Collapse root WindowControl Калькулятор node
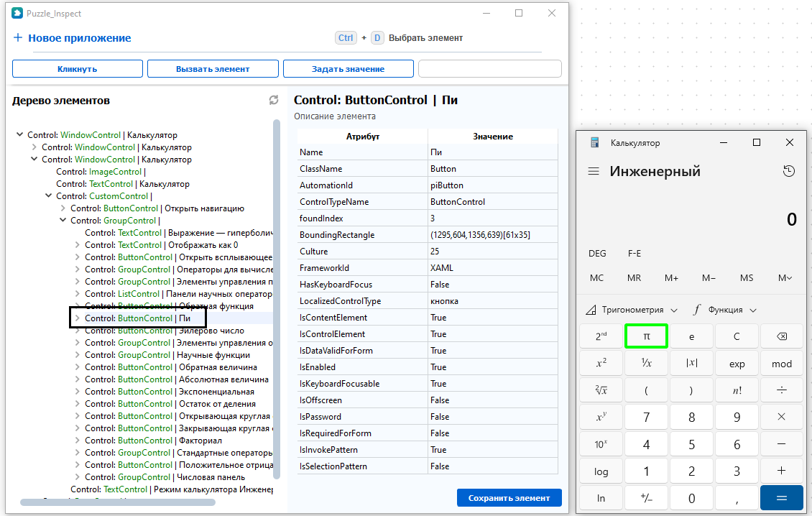 [19, 134]
